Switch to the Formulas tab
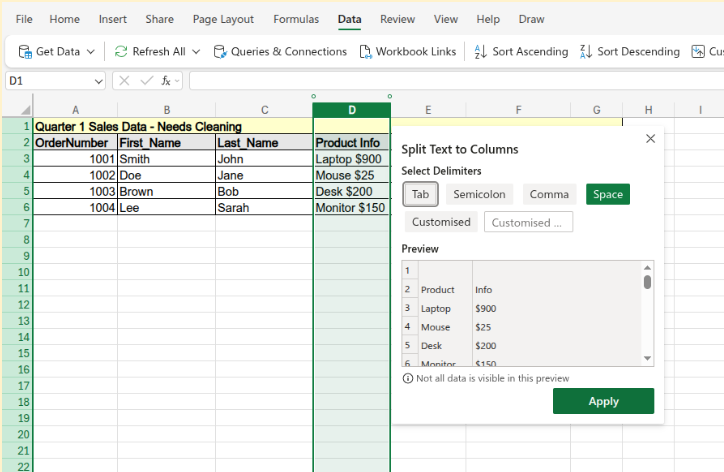 (x=296, y=19)
